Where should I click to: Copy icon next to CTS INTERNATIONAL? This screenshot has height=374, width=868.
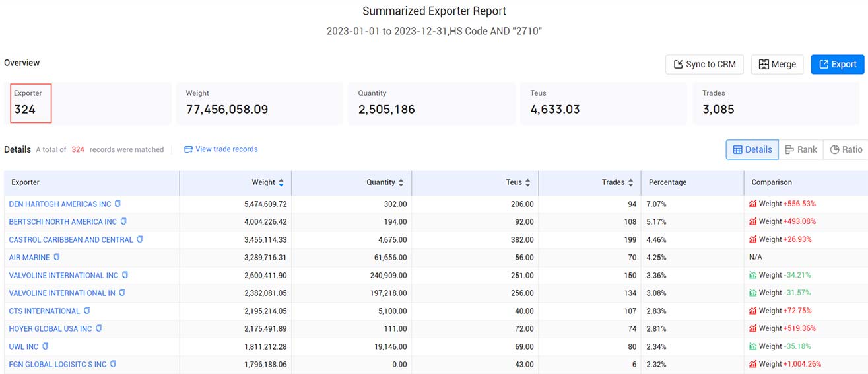86,311
